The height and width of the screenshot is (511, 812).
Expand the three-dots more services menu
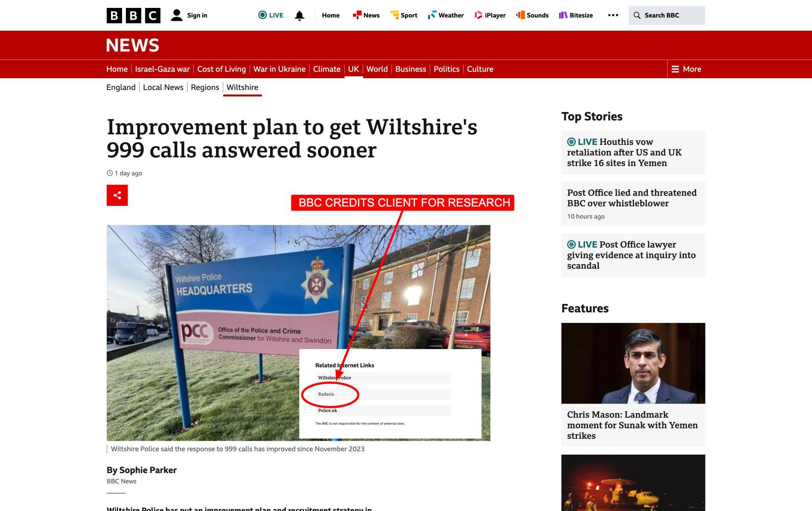[x=613, y=15]
